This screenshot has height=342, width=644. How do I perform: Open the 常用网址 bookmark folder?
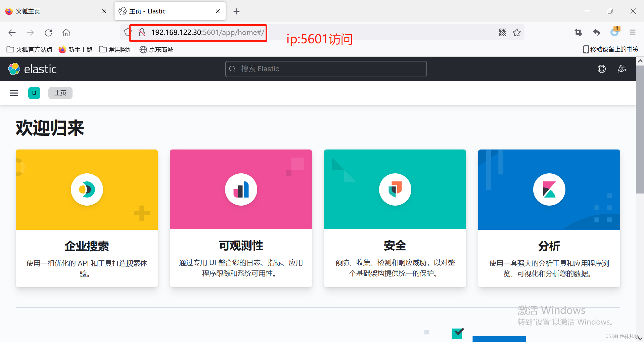(x=116, y=50)
